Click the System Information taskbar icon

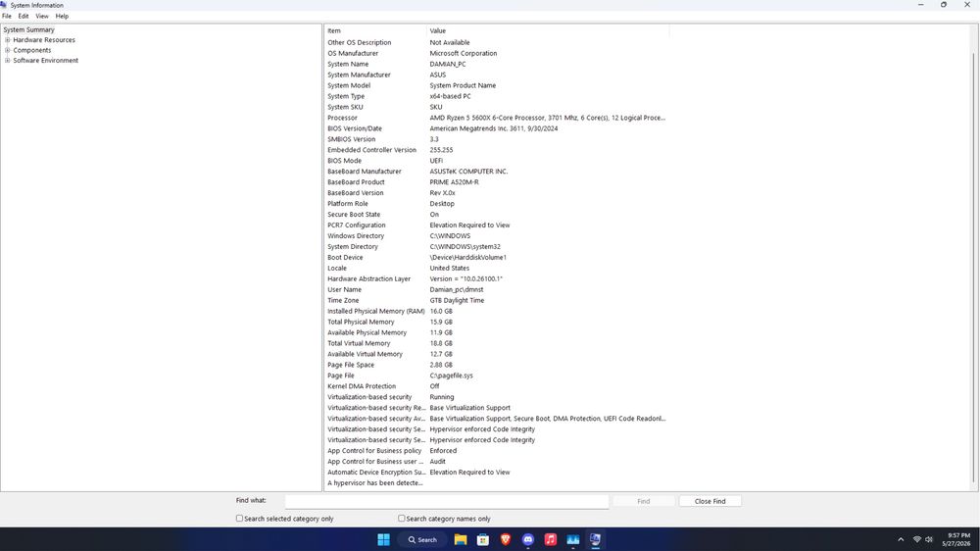click(x=595, y=540)
